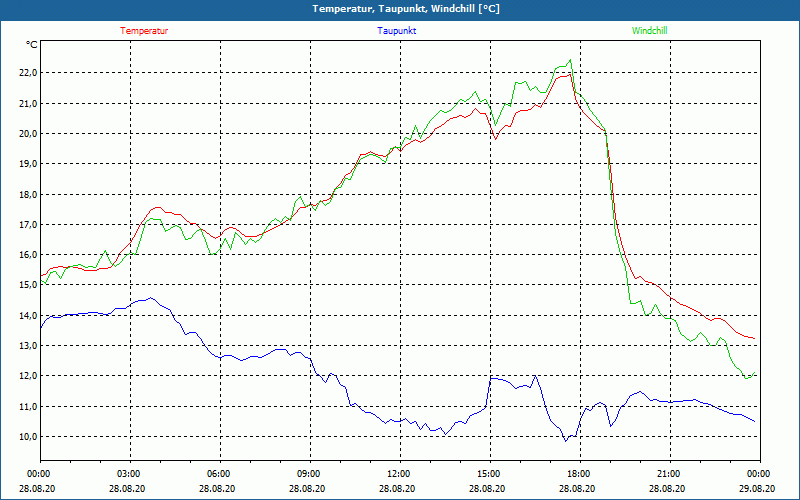
Task: Click the chart title 'Temperatur, Taupunkt, Windchill [°C]'
Action: 406,9
